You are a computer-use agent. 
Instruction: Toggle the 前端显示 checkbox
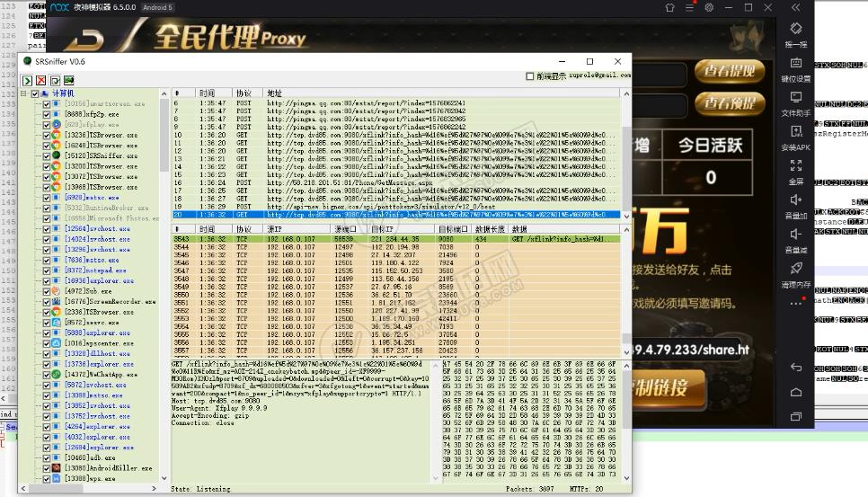(530, 75)
